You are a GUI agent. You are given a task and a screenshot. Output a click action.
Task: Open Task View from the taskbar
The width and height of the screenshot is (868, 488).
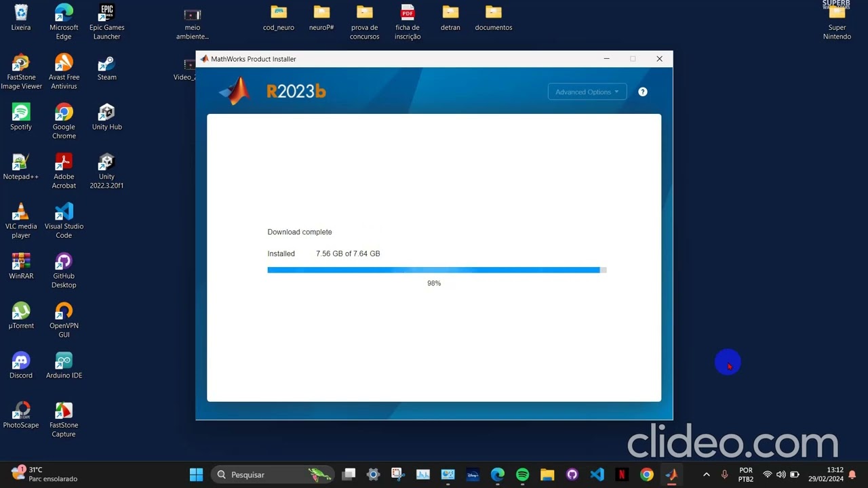[349, 474]
